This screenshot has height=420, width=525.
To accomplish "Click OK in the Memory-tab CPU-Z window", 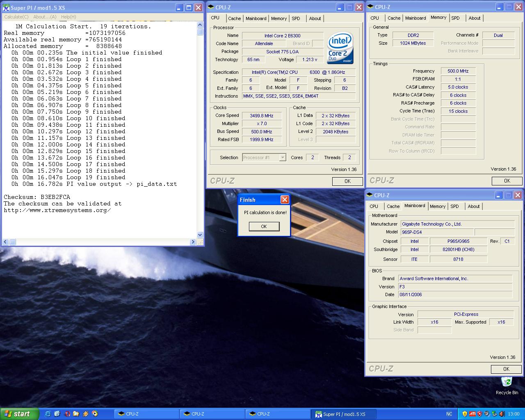I will point(507,180).
